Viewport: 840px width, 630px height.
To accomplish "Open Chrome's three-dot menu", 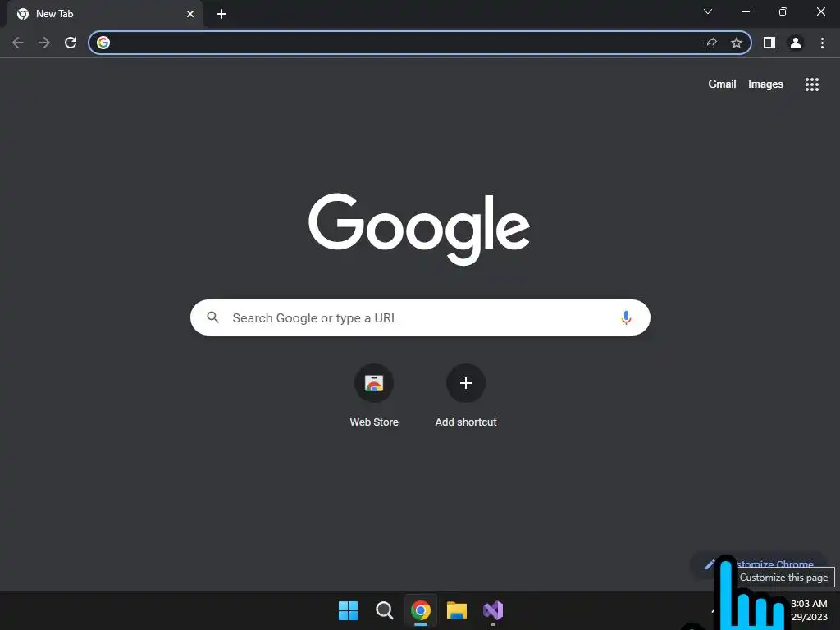I will (822, 43).
